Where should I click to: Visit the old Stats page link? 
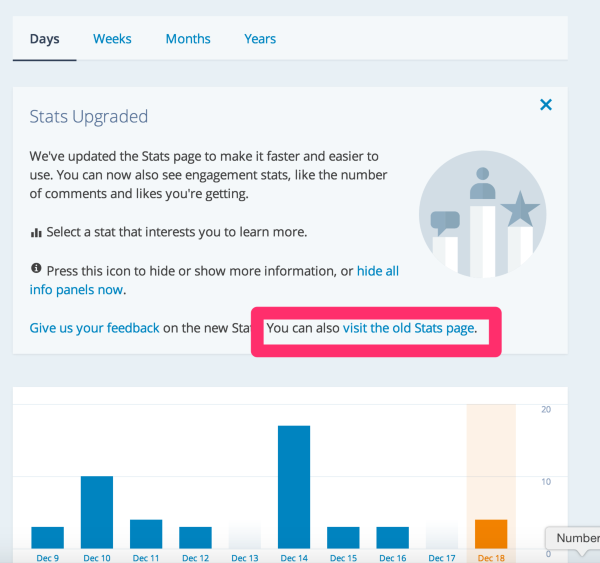tap(408, 328)
